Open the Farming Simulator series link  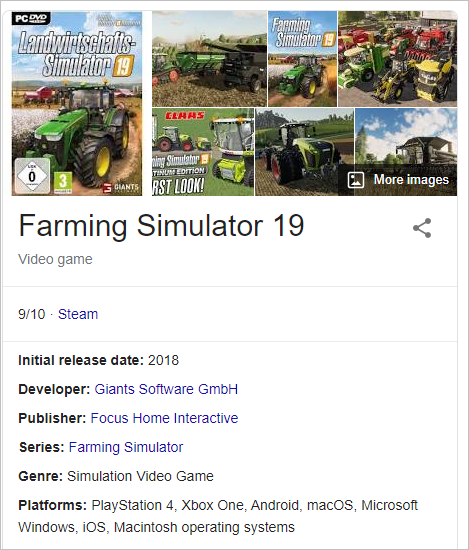126,447
